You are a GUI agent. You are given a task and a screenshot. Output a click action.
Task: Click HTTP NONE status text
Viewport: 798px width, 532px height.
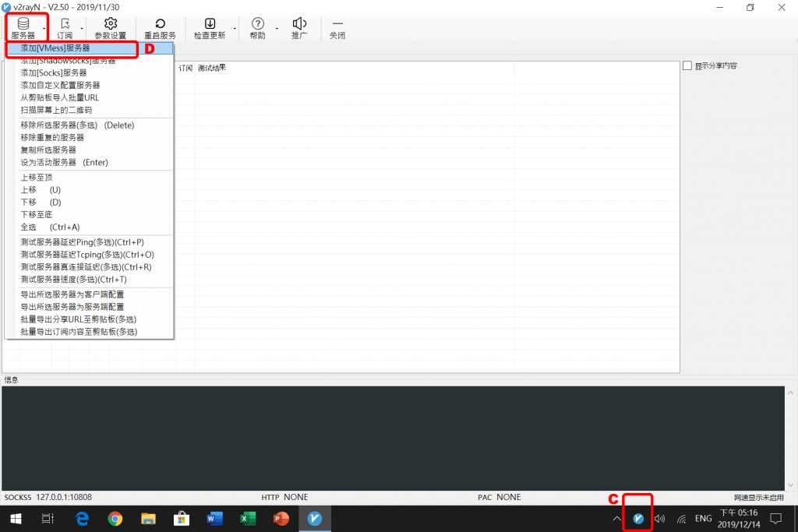click(284, 498)
